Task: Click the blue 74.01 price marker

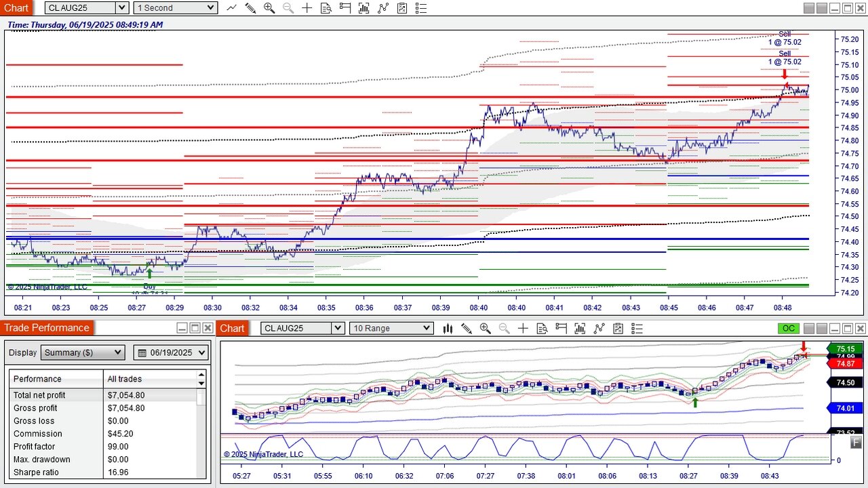Action: (845, 408)
